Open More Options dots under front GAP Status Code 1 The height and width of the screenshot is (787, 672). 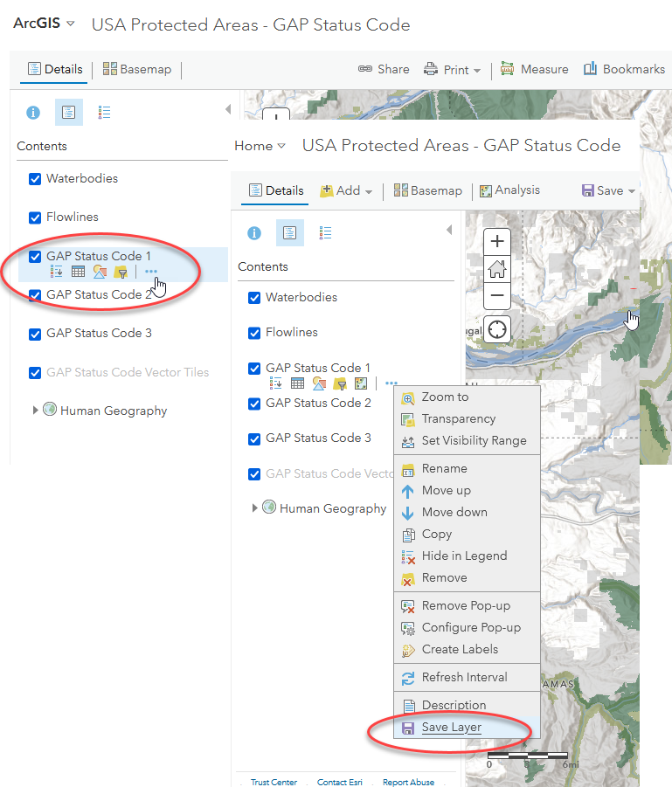click(x=391, y=383)
